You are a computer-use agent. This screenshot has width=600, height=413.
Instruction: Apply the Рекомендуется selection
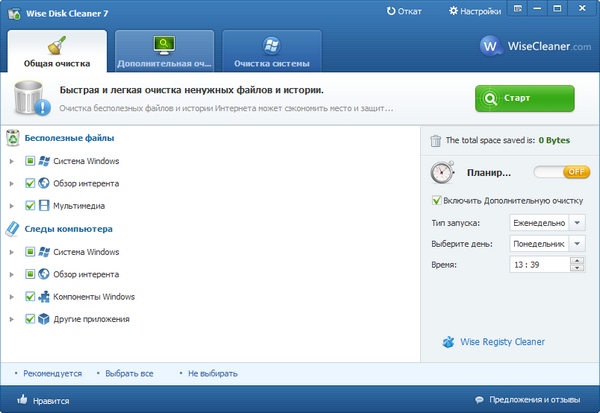(52, 373)
